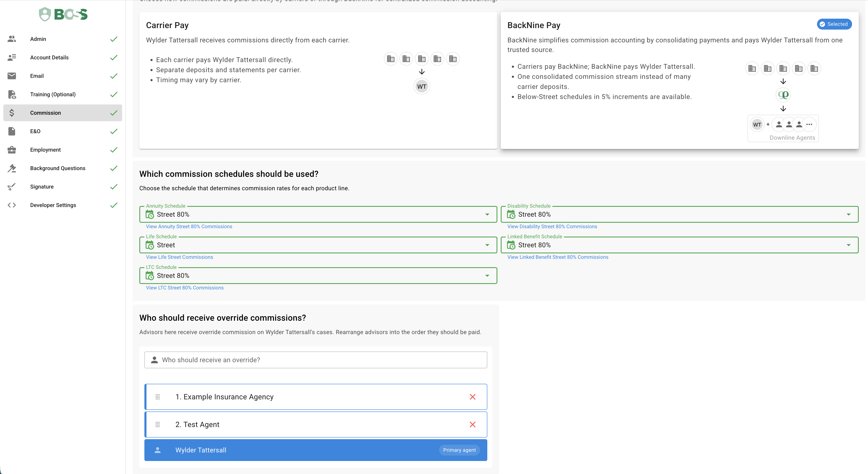The height and width of the screenshot is (474, 868).
Task: Select the Carrier Pay card title
Action: 167,25
